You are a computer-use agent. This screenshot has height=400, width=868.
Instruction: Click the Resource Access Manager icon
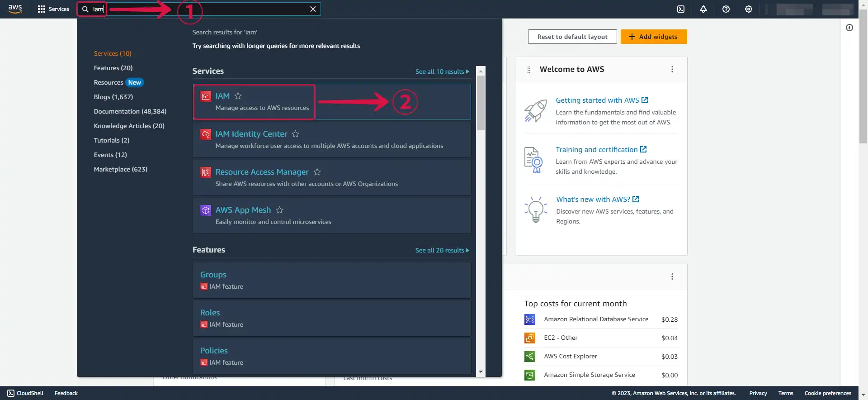(206, 172)
